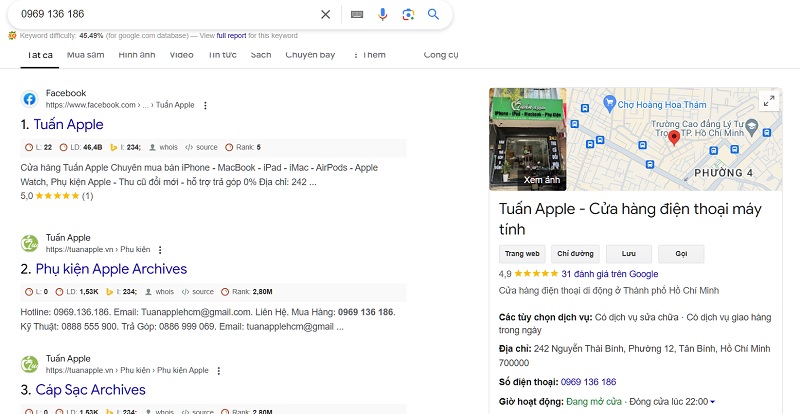800x414 pixels.
Task: Click the I: 234 Bing metric in first result
Action: click(x=126, y=147)
